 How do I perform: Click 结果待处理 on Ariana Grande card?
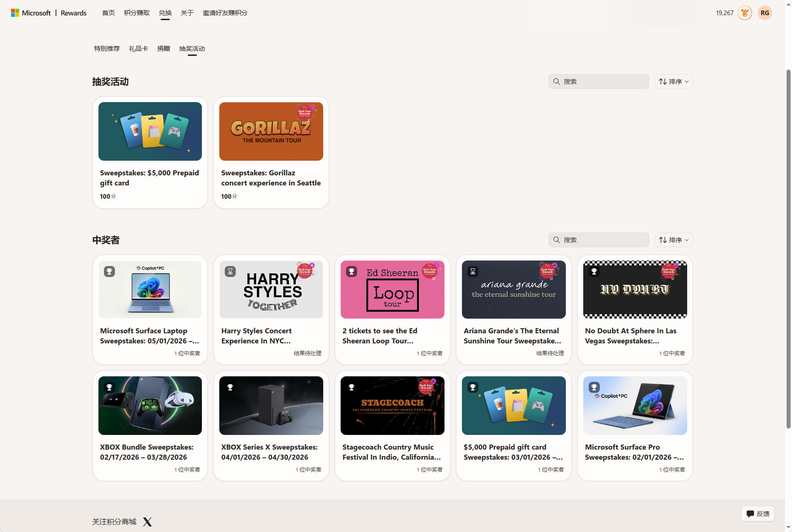pyautogui.click(x=550, y=353)
